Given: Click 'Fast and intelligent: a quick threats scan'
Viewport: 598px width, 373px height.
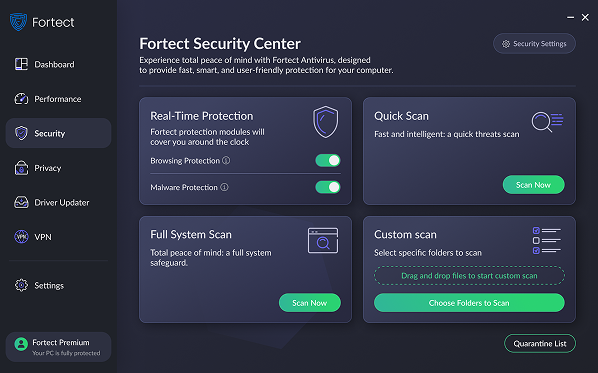Looking at the screenshot, I should [447, 134].
